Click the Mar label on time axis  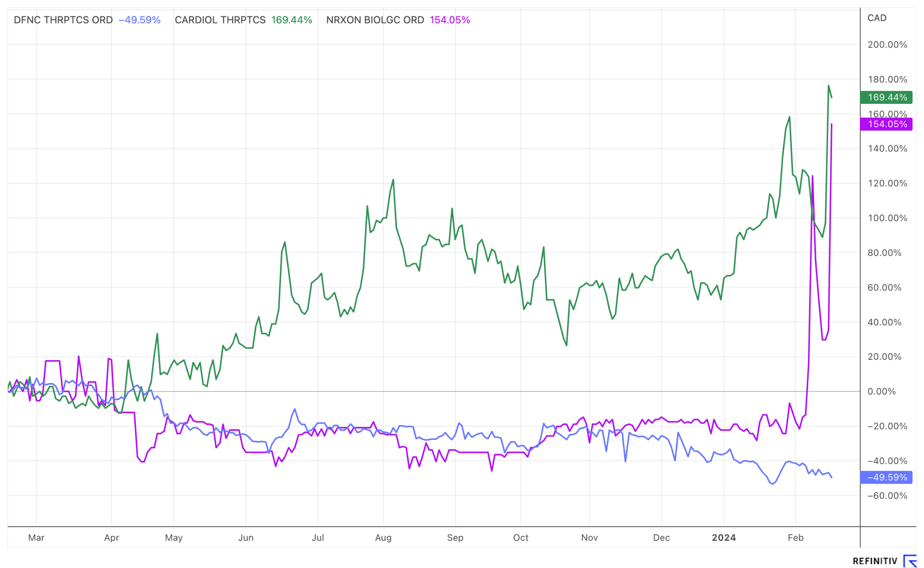(x=36, y=538)
